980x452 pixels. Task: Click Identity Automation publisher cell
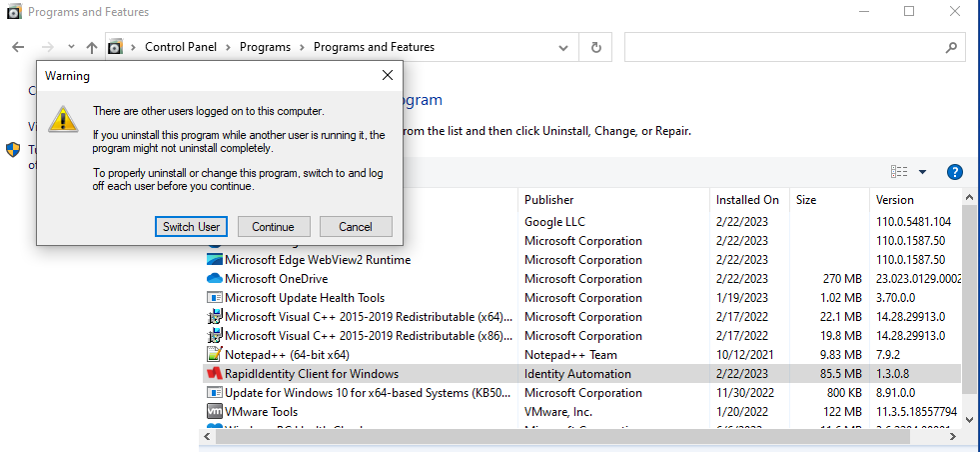coord(577,374)
